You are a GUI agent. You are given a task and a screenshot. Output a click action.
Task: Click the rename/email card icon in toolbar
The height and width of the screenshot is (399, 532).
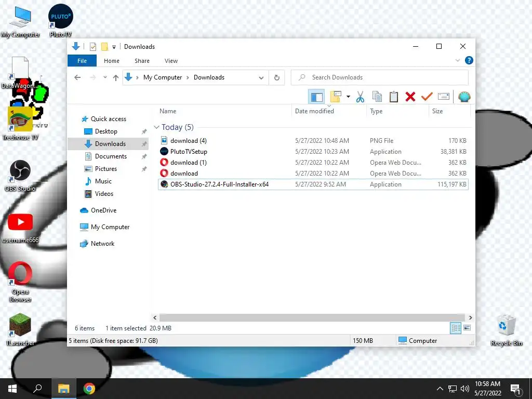(x=444, y=97)
